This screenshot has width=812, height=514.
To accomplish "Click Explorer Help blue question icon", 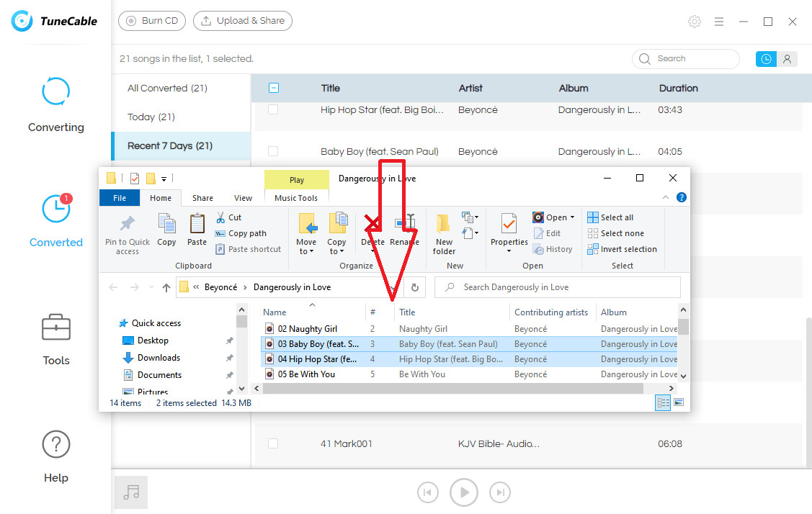I will tap(682, 197).
